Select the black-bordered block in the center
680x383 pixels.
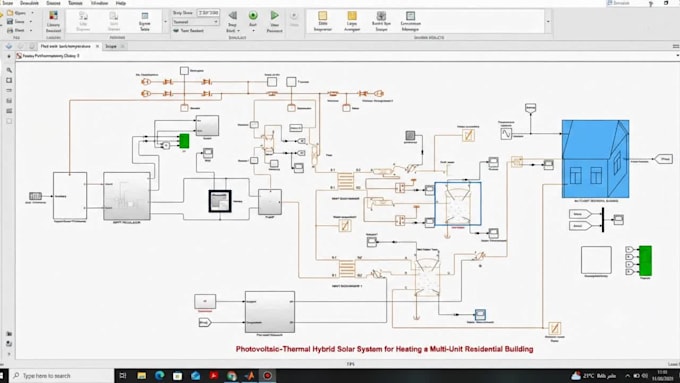click(x=220, y=201)
